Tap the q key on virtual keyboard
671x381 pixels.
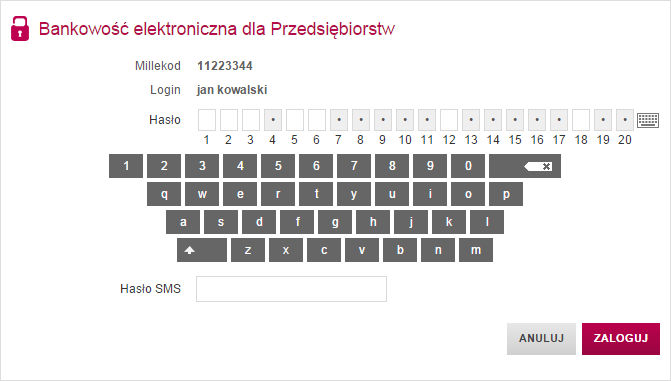(164, 194)
